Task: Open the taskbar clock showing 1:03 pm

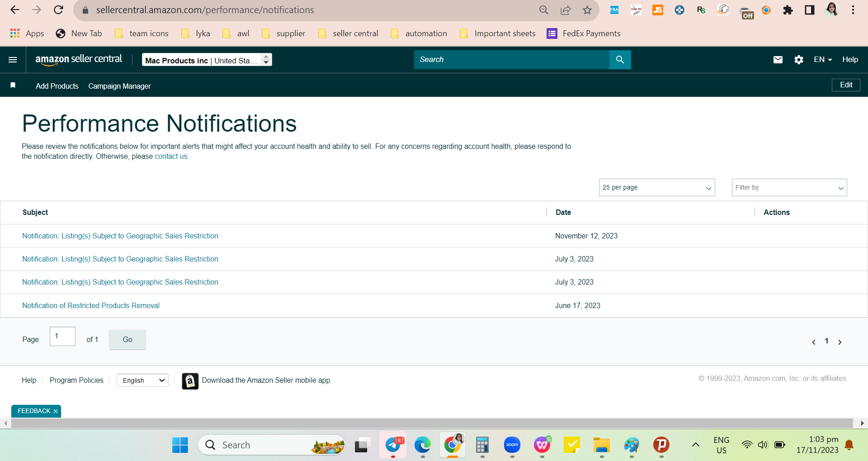Action: tap(817, 445)
